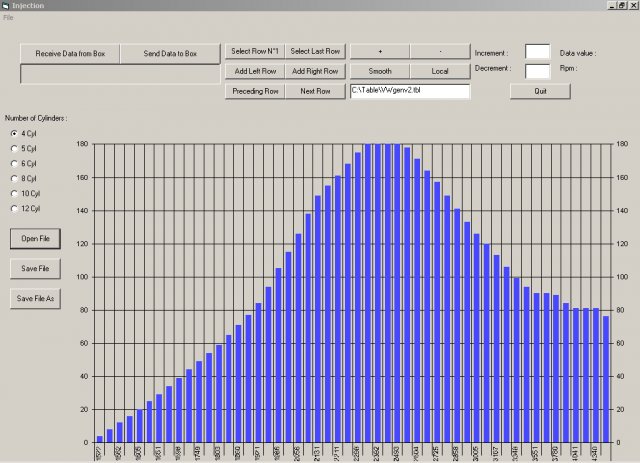Focus the Decrement input field
The height and width of the screenshot is (463, 640).
pyautogui.click(x=538, y=71)
